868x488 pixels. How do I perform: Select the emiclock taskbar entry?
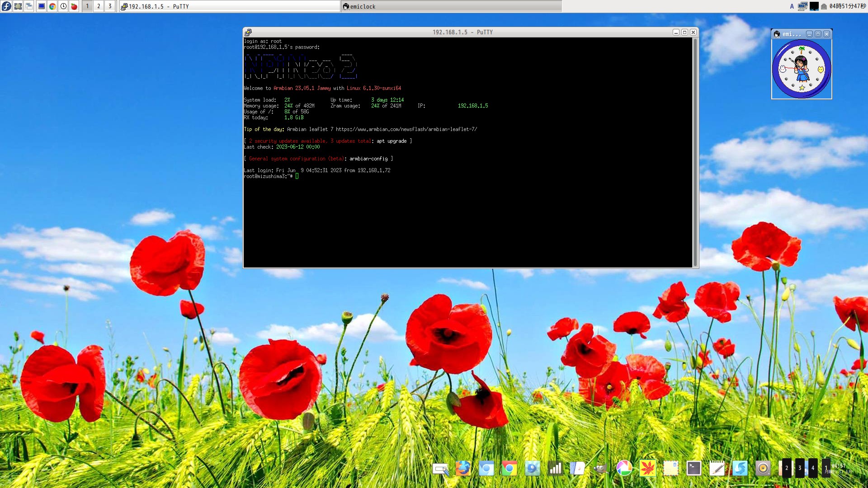pos(451,6)
